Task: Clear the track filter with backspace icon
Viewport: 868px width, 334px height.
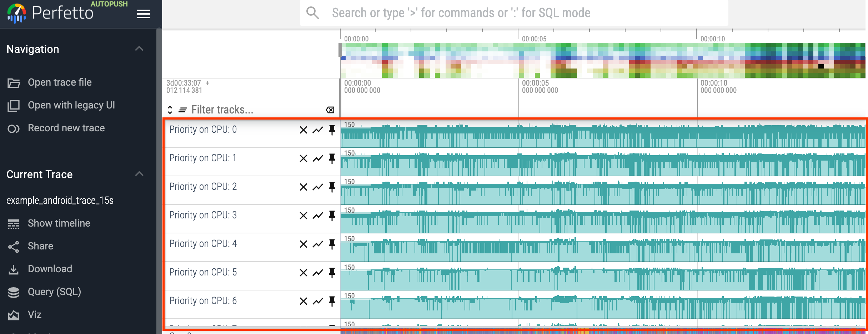Action: 330,110
